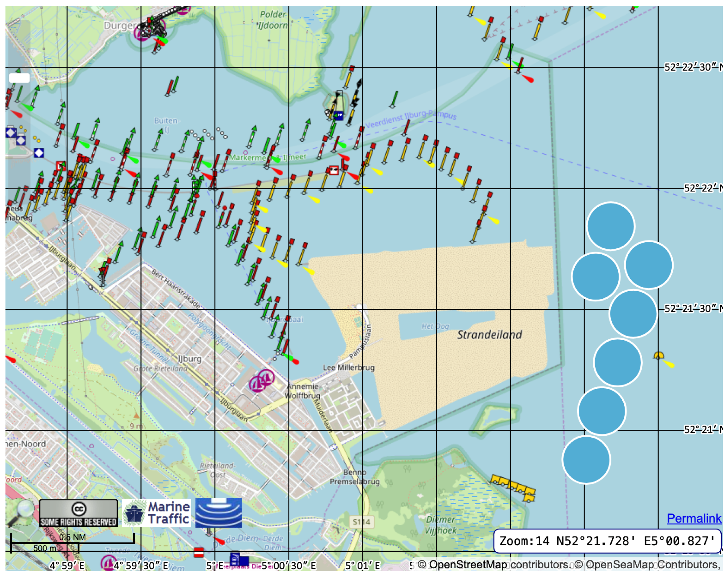The height and width of the screenshot is (576, 728).
Task: Select the topmost blue circle marker
Action: [x=611, y=226]
